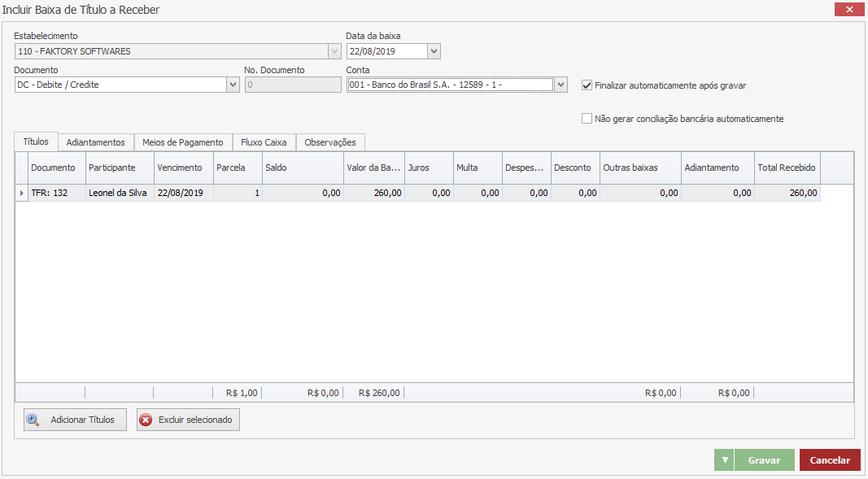The height and width of the screenshot is (479, 868).
Task: Click the Vencimento column header
Action: coord(183,168)
